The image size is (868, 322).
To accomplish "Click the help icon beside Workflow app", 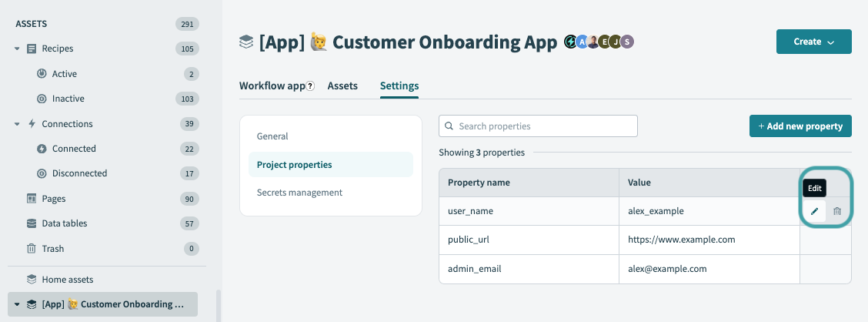I will [x=311, y=86].
